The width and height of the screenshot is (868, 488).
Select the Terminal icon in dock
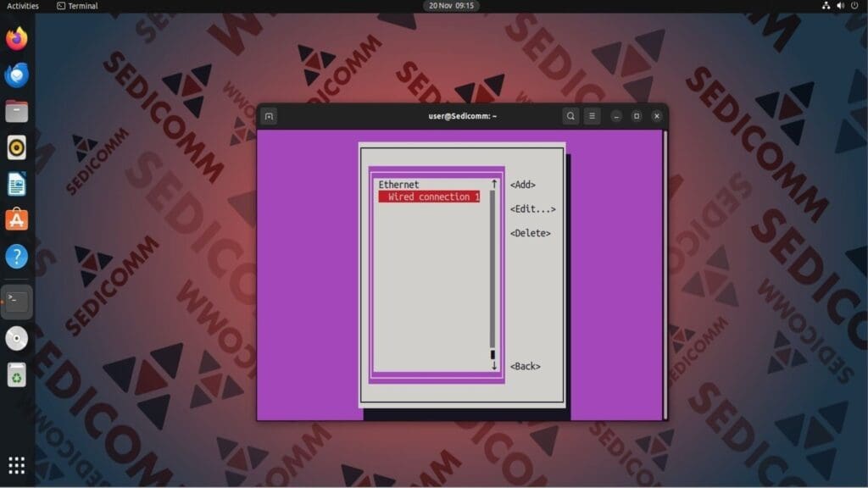[x=17, y=302]
